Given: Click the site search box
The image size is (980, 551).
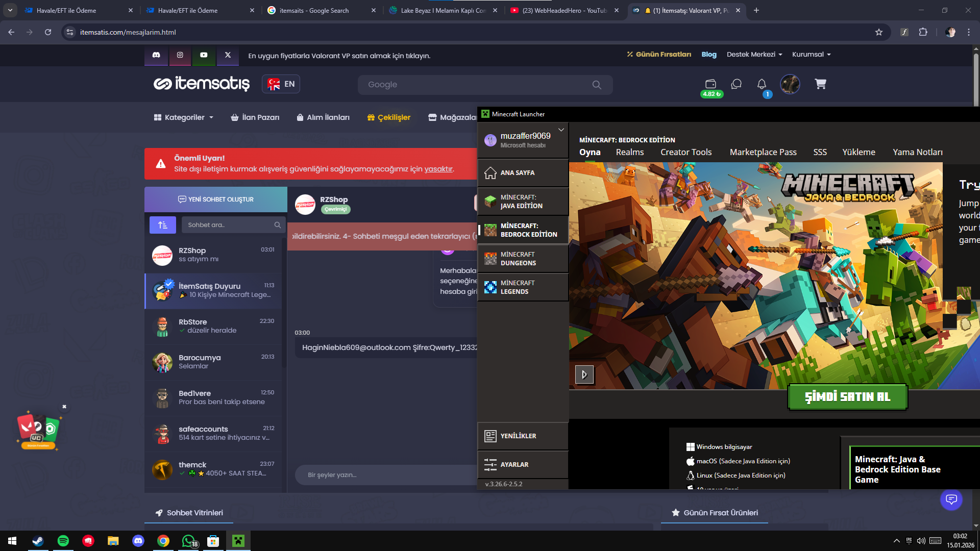Looking at the screenshot, I should coord(485,85).
